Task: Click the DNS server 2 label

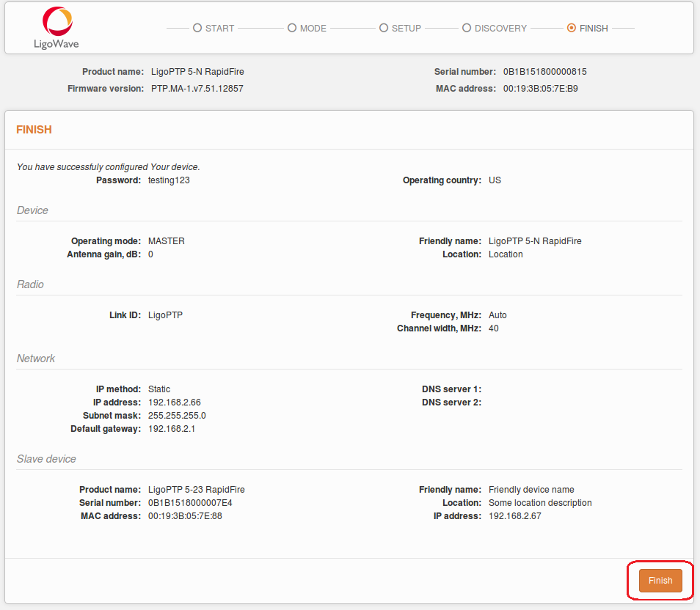Action: tap(451, 402)
